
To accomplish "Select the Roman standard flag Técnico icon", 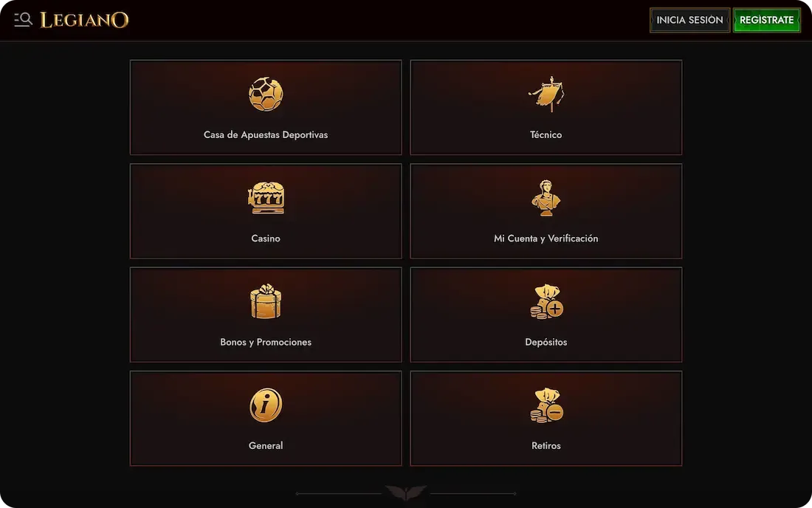I will 546,95.
